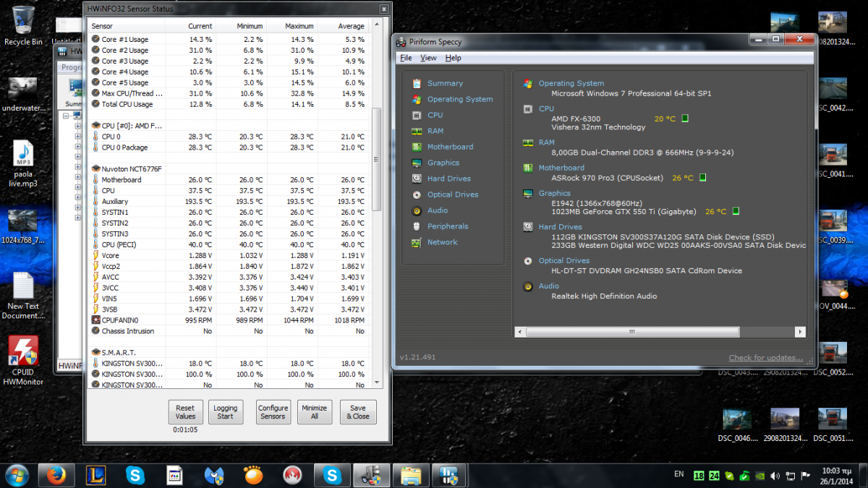Follow the Check for updates link
This screenshot has height=488, width=868.
pyautogui.click(x=765, y=358)
